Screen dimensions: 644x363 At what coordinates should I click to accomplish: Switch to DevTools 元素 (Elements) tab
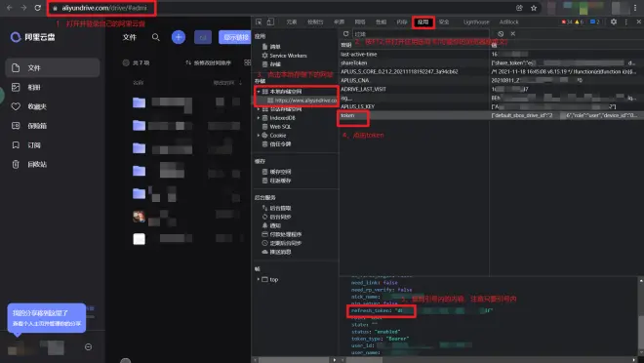[x=292, y=22]
